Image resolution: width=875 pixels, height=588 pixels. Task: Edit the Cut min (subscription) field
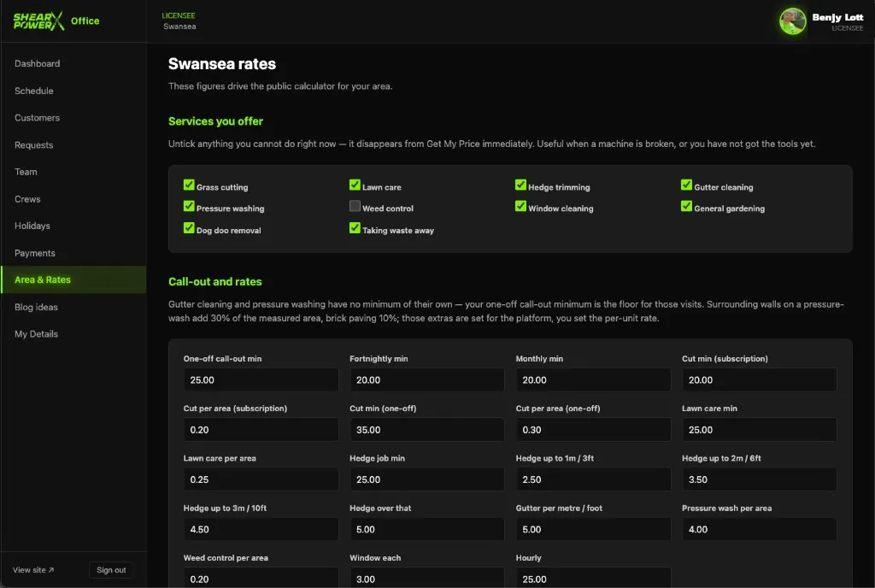point(759,380)
